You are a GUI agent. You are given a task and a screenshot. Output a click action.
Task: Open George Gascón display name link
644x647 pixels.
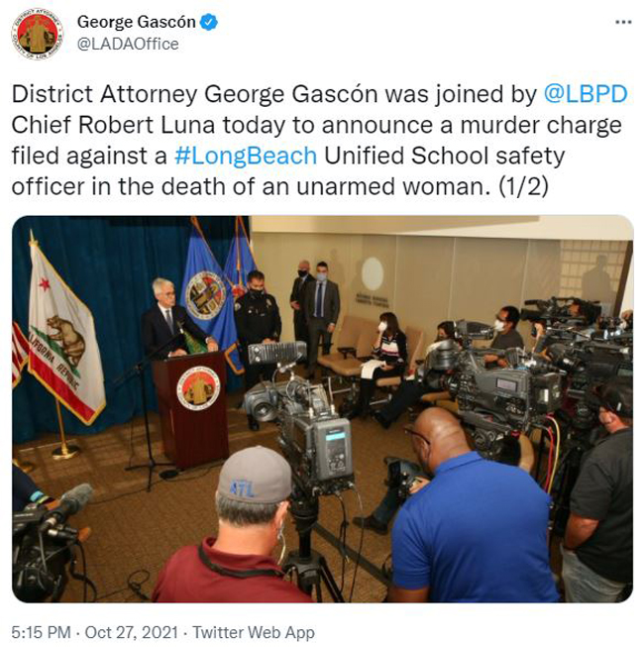point(137,22)
